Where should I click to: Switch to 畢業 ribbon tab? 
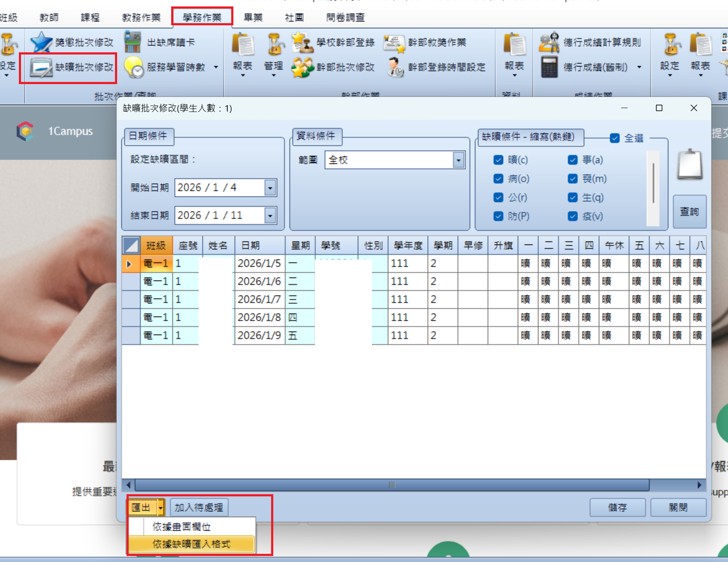coord(253,18)
